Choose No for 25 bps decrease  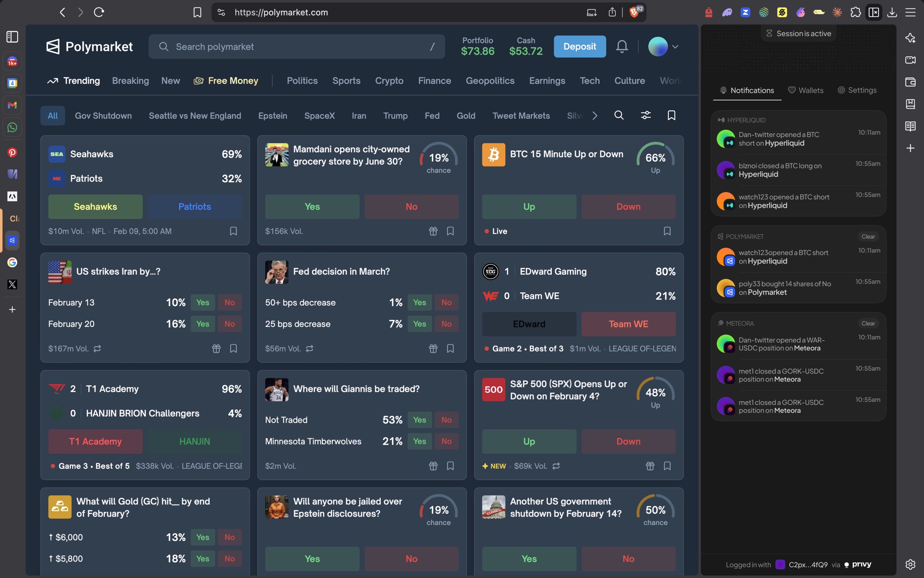coord(446,324)
